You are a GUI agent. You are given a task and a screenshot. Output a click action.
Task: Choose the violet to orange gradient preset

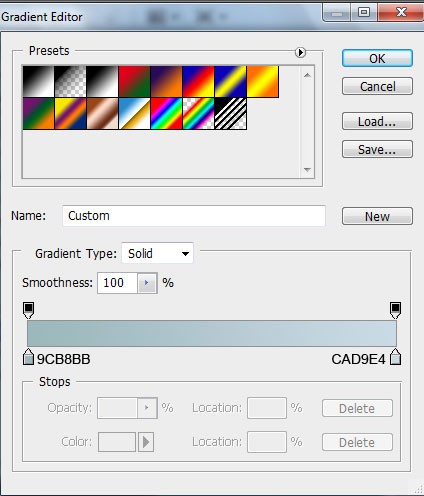click(166, 82)
